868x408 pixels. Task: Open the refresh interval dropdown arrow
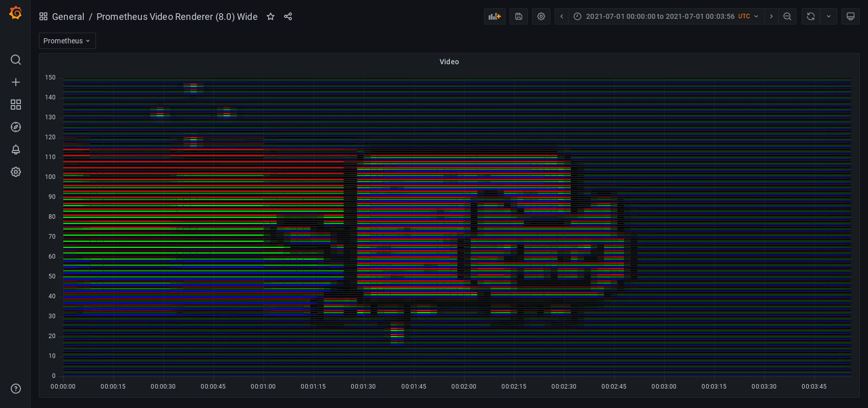point(829,16)
